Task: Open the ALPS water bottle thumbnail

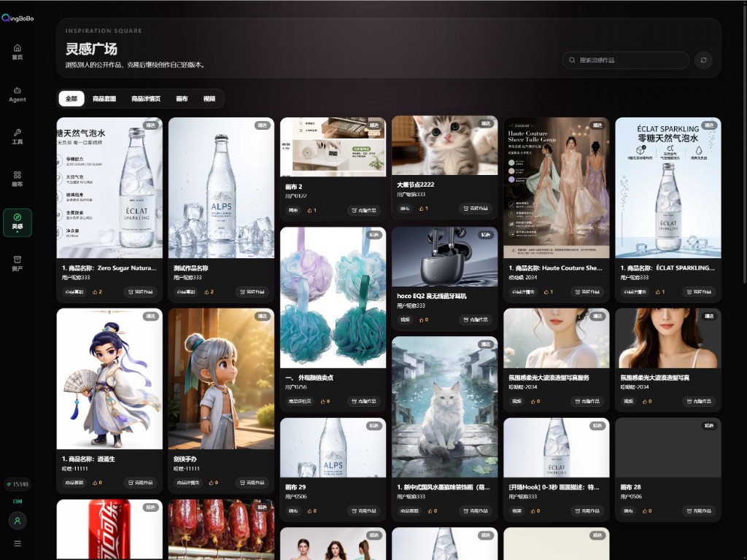Action: click(221, 187)
